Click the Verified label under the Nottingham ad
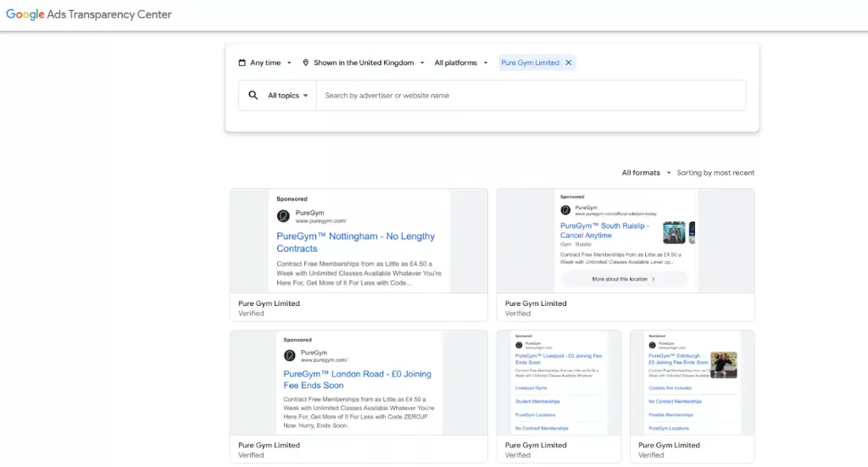This screenshot has width=868, height=467. 251,314
